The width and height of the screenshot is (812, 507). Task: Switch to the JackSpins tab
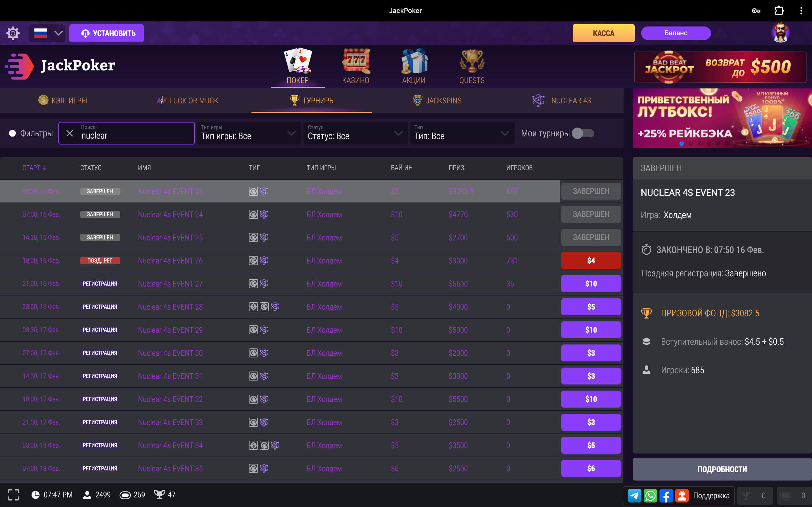pyautogui.click(x=437, y=100)
